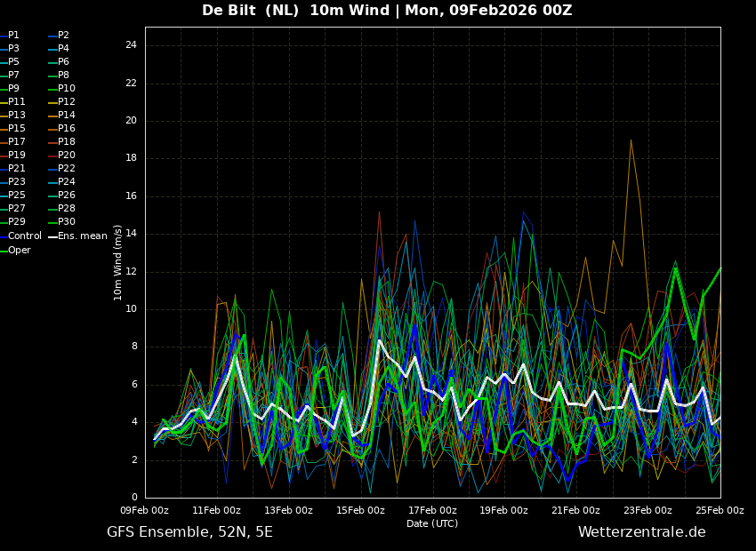Click the Control legend entry

(25, 236)
